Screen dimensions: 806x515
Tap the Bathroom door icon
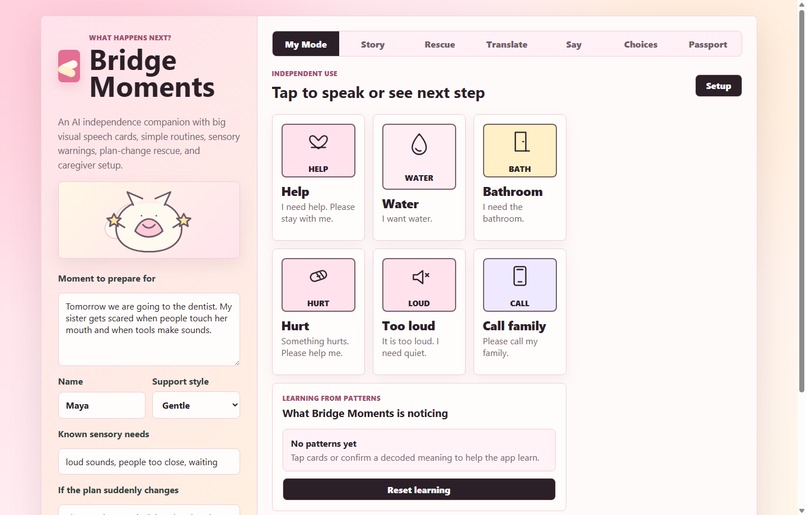point(521,141)
